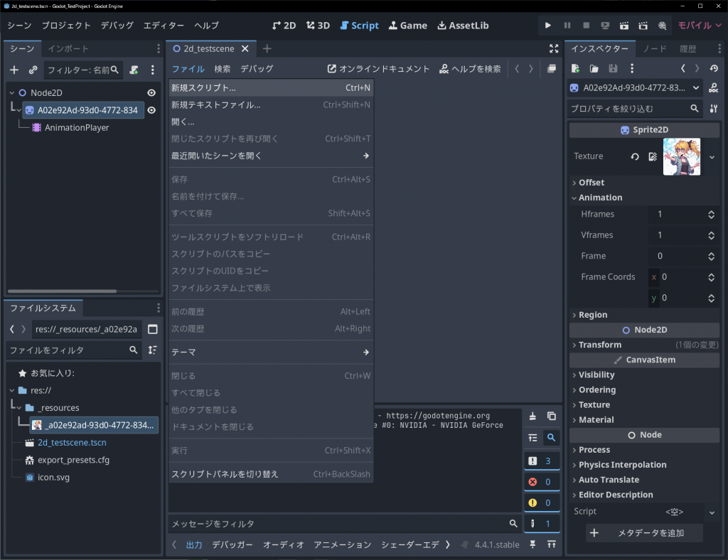728x560 pixels.
Task: Toggle visibility of Node2D node
Action: click(x=151, y=92)
